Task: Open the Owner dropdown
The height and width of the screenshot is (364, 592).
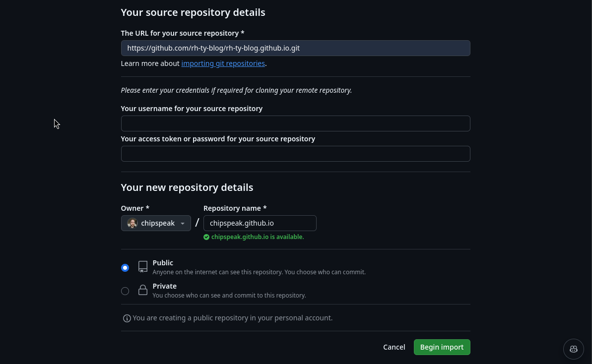Action: click(156, 223)
